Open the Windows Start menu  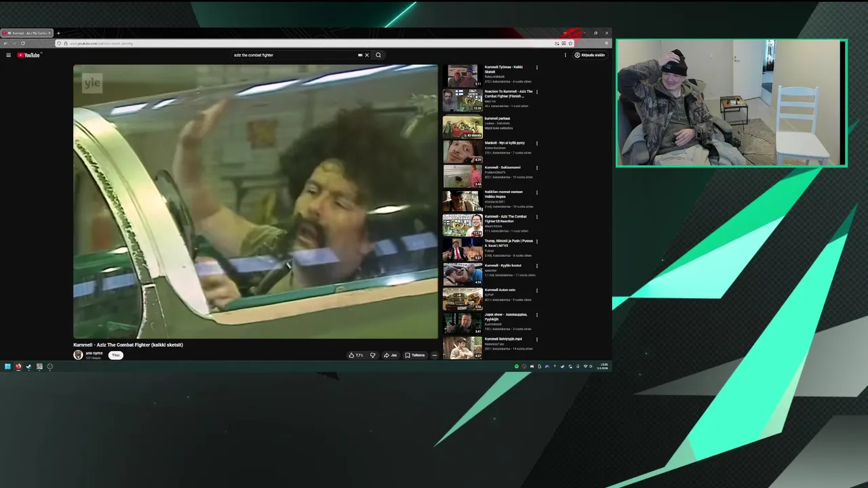click(x=7, y=367)
